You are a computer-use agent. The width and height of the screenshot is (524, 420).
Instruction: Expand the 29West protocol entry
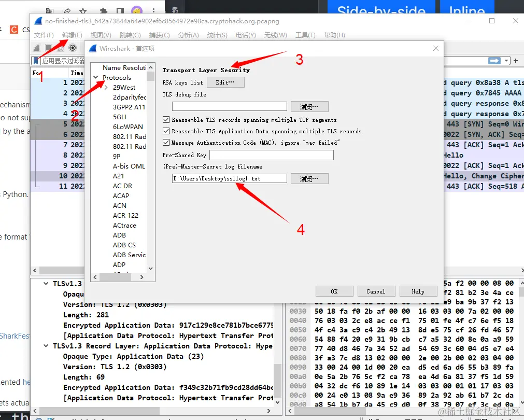pos(106,87)
